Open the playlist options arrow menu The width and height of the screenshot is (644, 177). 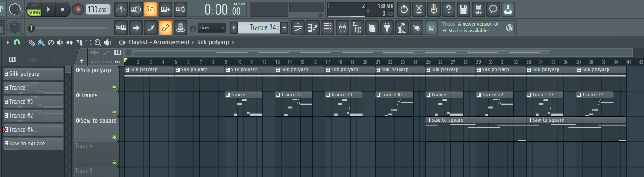click(8, 42)
